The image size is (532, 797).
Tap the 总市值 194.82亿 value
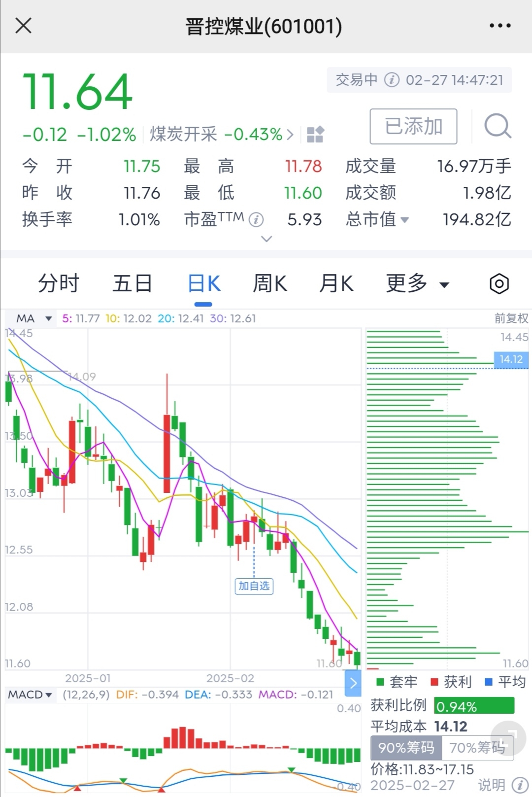(x=477, y=219)
